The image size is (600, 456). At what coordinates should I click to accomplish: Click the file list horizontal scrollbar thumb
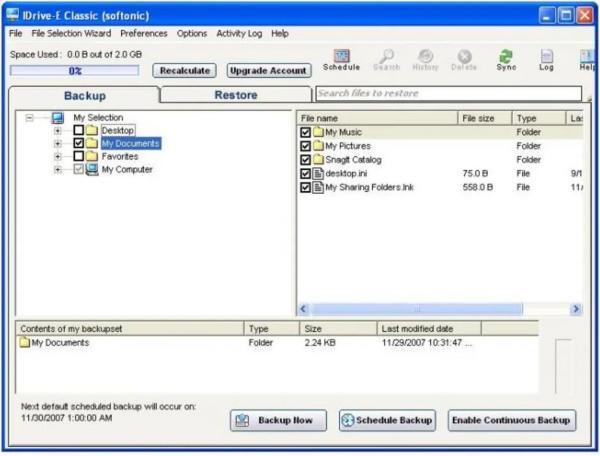[x=416, y=308]
